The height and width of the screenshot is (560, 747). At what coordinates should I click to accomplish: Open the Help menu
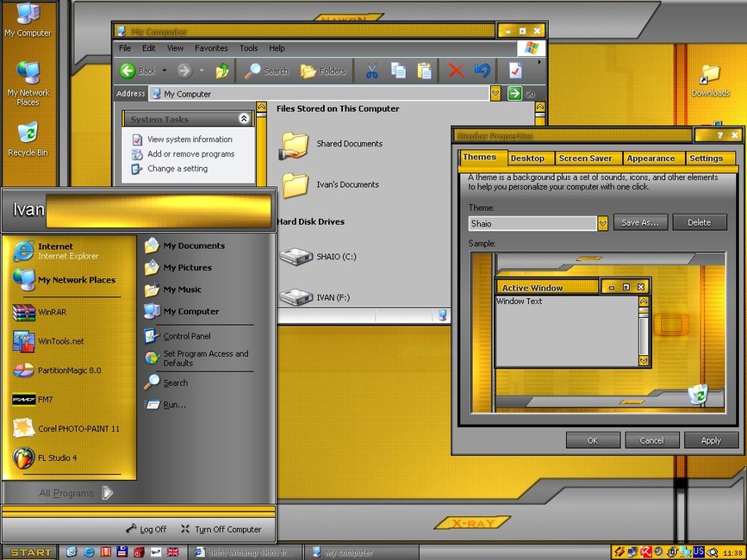(x=277, y=48)
